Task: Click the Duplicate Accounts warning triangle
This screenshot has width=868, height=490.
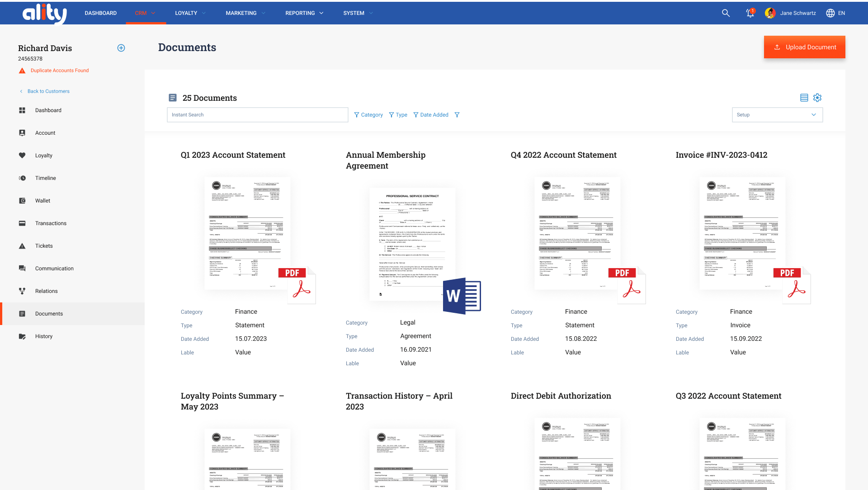Action: point(22,71)
